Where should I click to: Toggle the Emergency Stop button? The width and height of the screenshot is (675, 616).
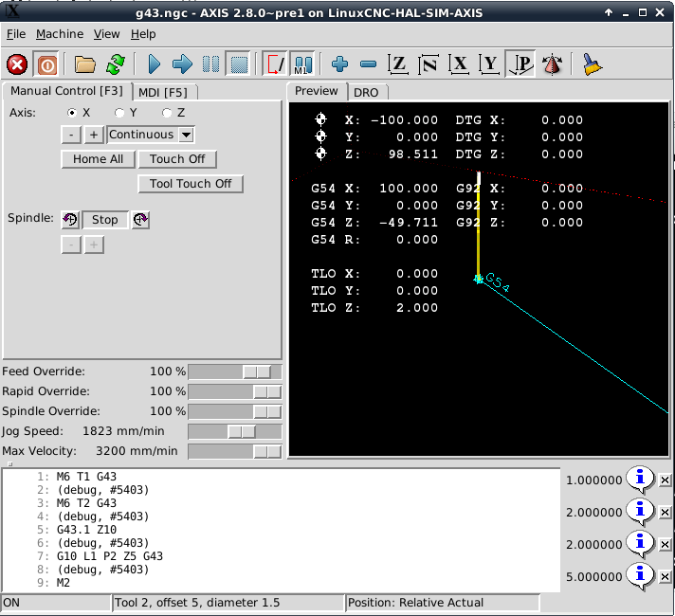click(17, 65)
